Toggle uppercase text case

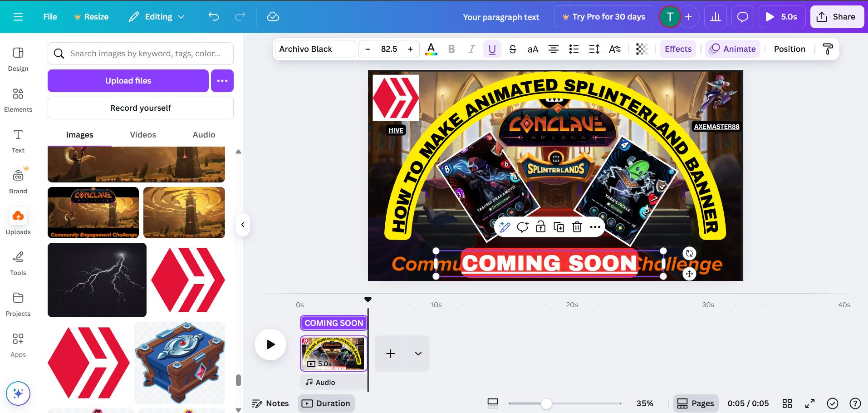[x=533, y=49]
